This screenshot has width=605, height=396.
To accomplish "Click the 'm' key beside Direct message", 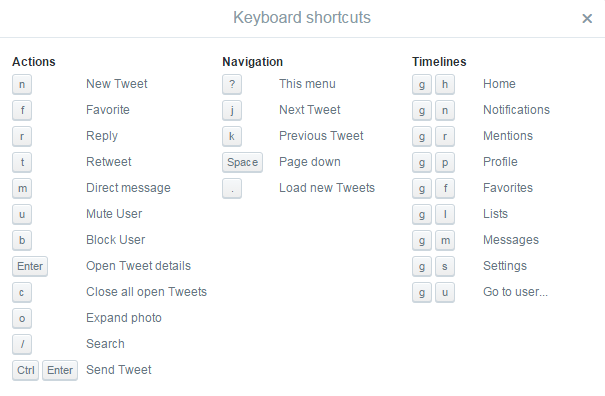I will tap(22, 188).
